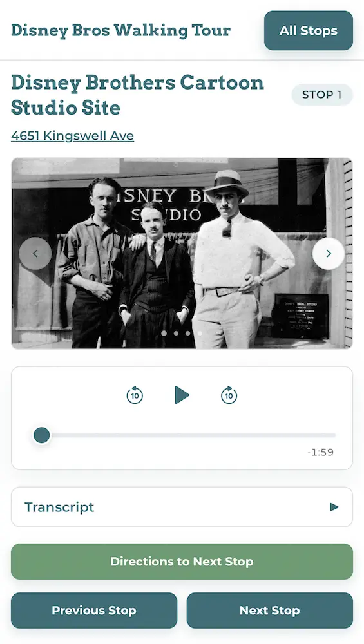This screenshot has height=644, width=364.
Task: Go to Previous Stop
Action: (x=94, y=611)
